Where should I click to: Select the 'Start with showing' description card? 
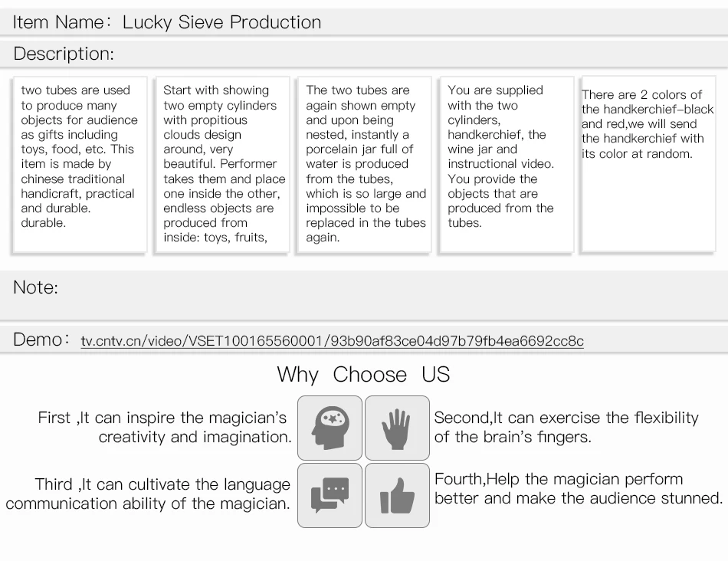[x=222, y=165]
